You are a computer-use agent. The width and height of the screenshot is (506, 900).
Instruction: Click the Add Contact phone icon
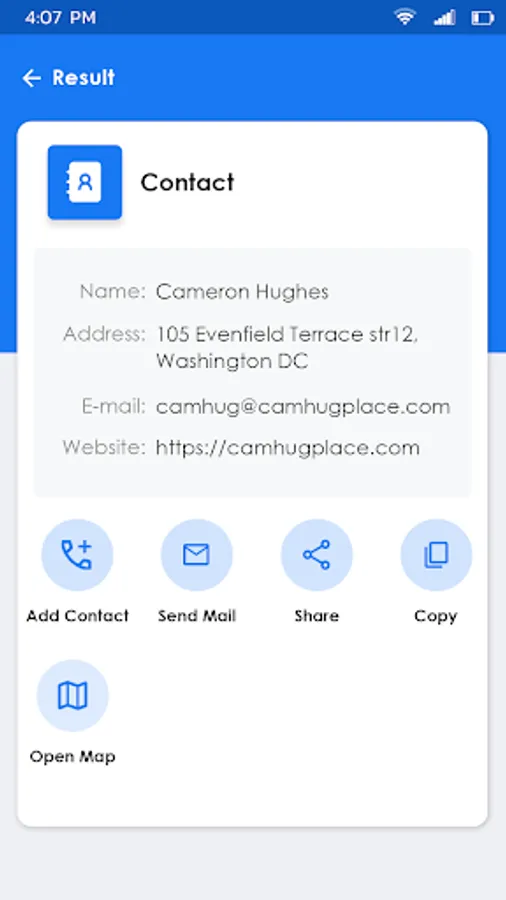[77, 554]
